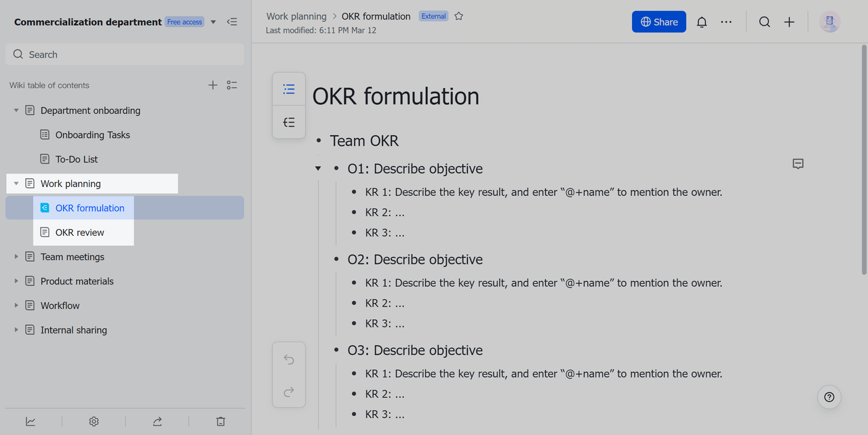The image size is (868, 435).
Task: Create new item with header plus icon
Action: (789, 22)
